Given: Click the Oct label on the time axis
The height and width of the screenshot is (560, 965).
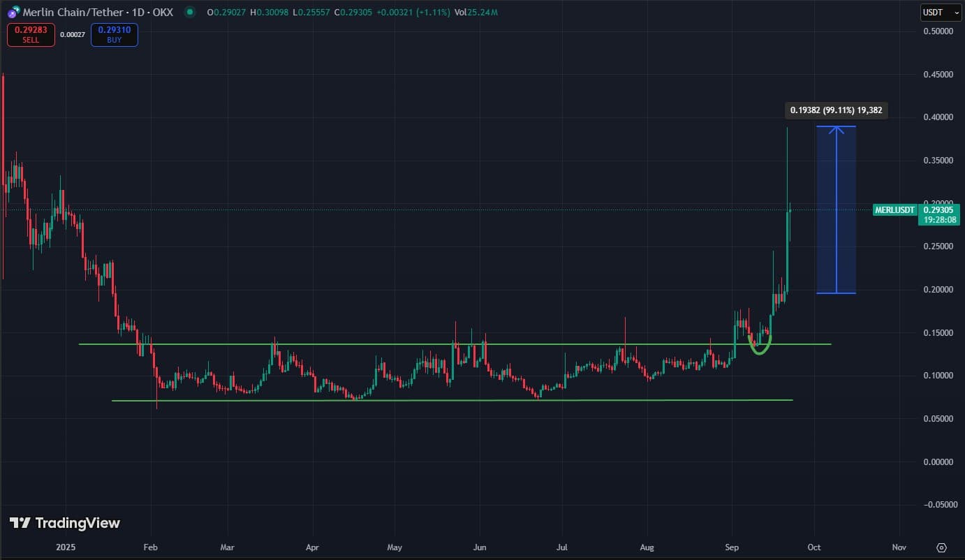Looking at the screenshot, I should 813,547.
